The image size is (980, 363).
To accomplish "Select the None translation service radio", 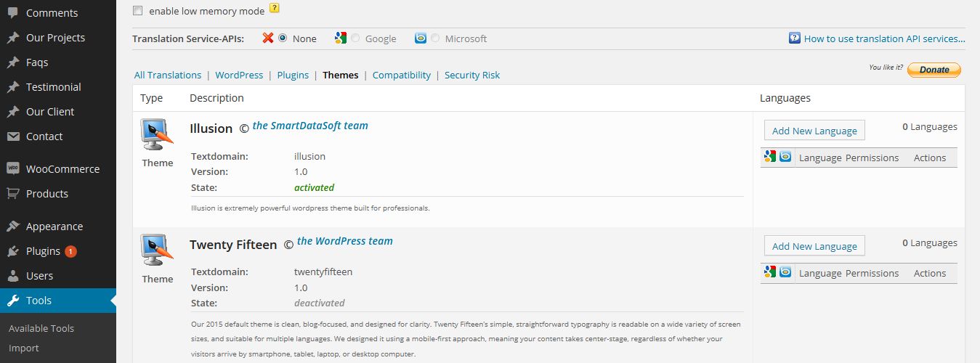I will 283,38.
